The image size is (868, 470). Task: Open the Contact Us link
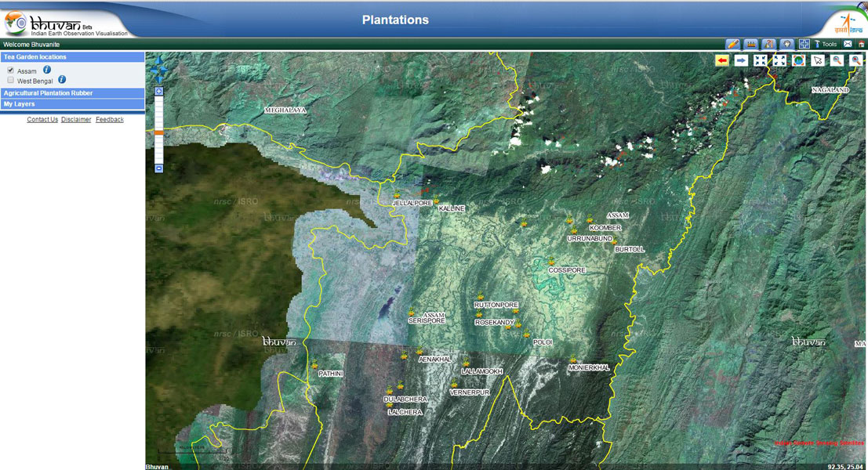(42, 120)
